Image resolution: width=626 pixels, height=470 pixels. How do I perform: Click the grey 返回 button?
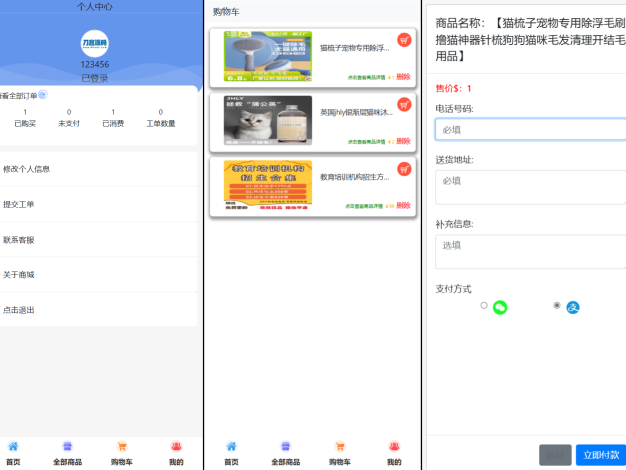(x=555, y=455)
